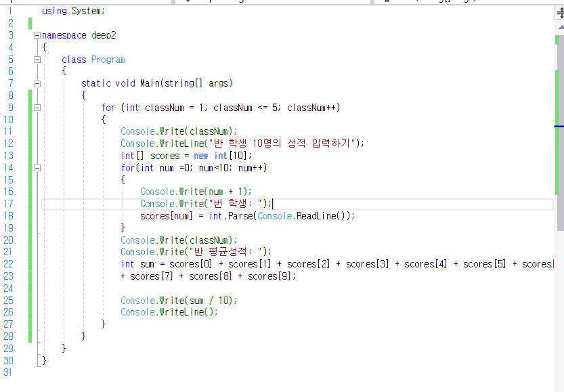
Task: Click the 'deep2' namespace name
Action: click(x=104, y=36)
